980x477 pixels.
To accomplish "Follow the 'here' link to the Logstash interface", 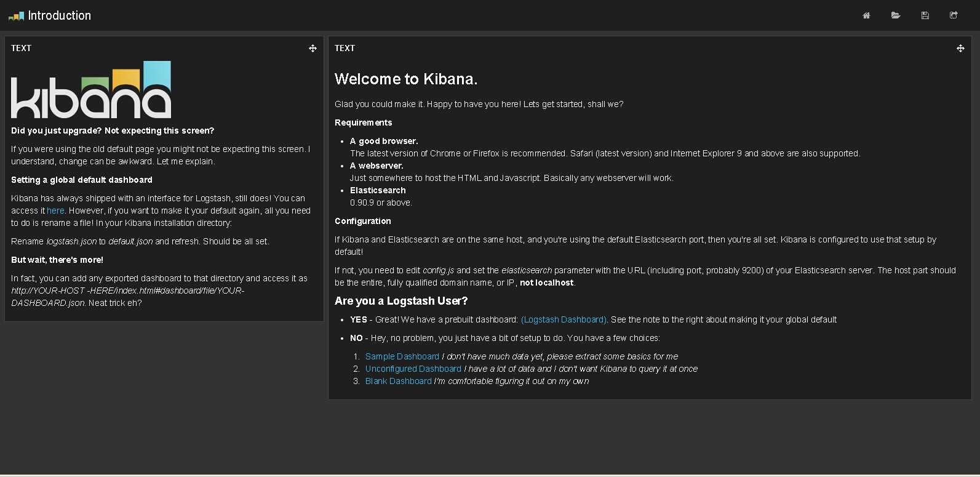I will (x=55, y=210).
